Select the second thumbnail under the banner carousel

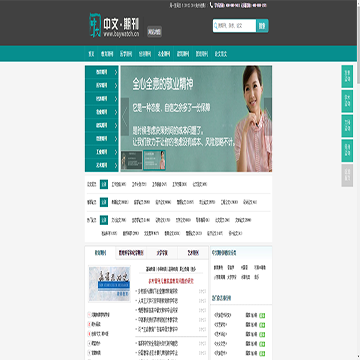(x=154, y=160)
